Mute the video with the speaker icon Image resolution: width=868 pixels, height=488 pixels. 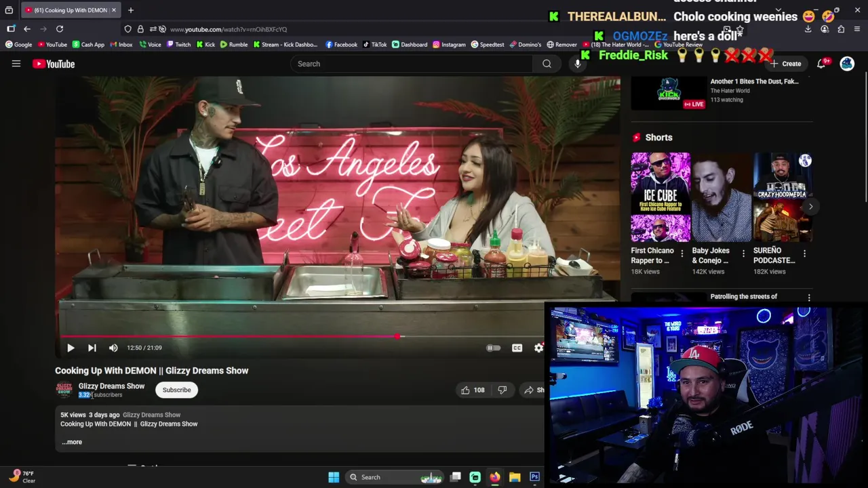point(113,348)
